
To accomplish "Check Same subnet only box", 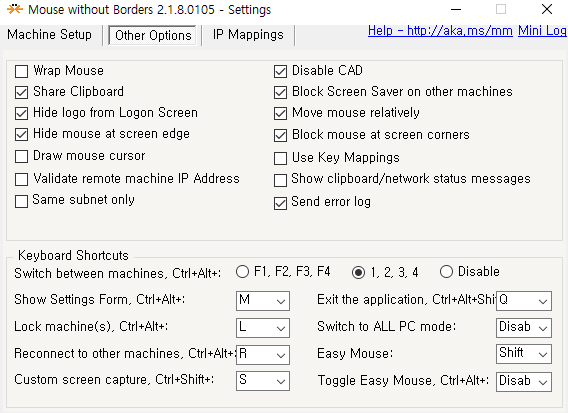I will pyautogui.click(x=21, y=201).
